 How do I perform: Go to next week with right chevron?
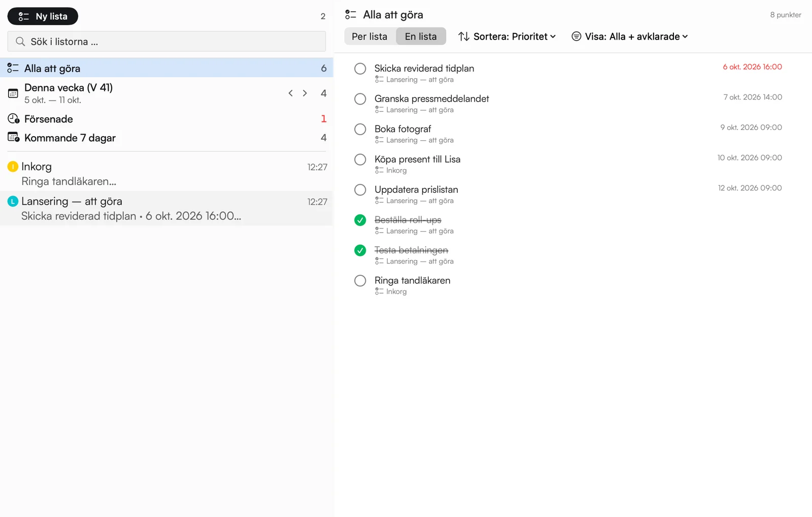[x=304, y=93]
